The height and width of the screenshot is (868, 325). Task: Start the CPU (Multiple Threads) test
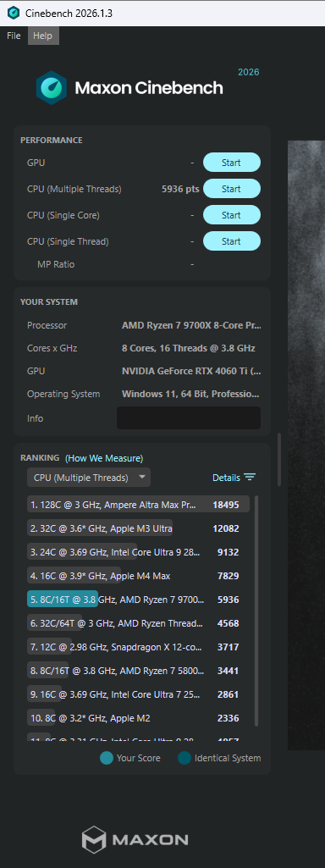[x=231, y=189]
